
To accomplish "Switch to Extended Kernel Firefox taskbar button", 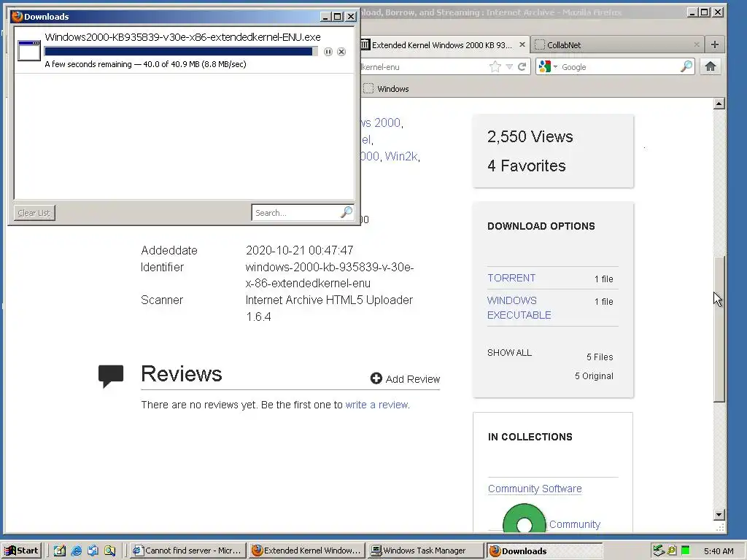I will [307, 551].
